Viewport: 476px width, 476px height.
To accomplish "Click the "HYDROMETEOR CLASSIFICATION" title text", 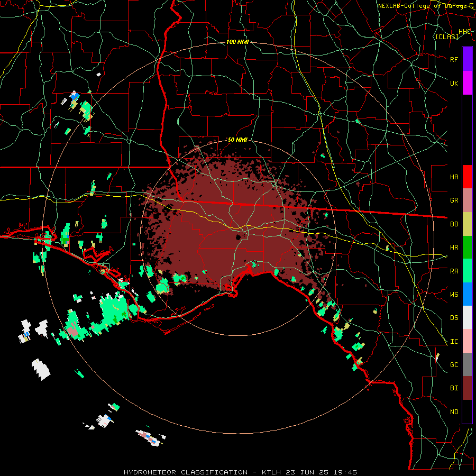I will point(186,472).
